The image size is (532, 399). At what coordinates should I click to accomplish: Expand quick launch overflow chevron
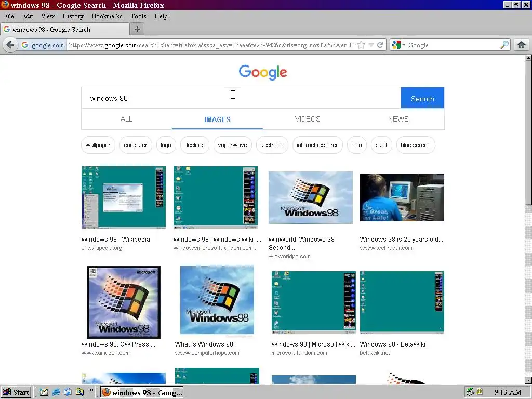pyautogui.click(x=91, y=391)
